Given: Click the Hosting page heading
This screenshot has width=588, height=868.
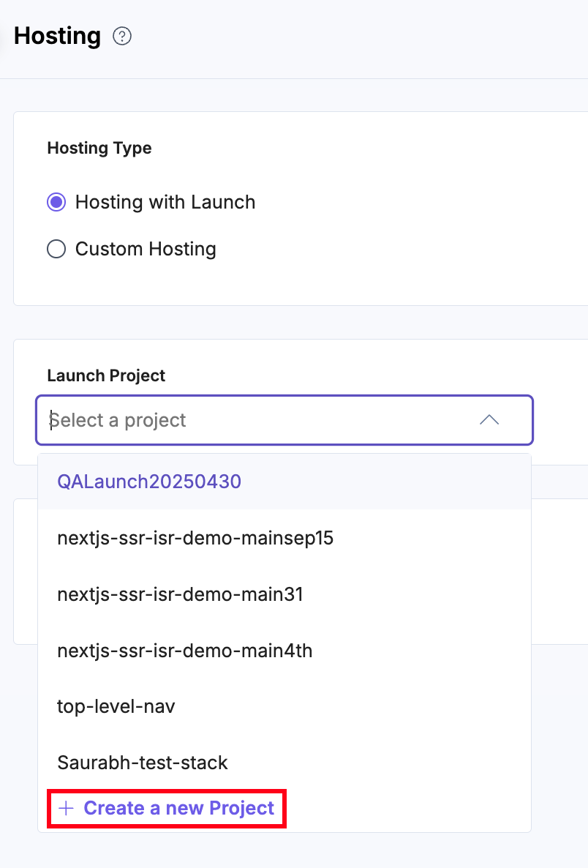Looking at the screenshot, I should coord(57,36).
